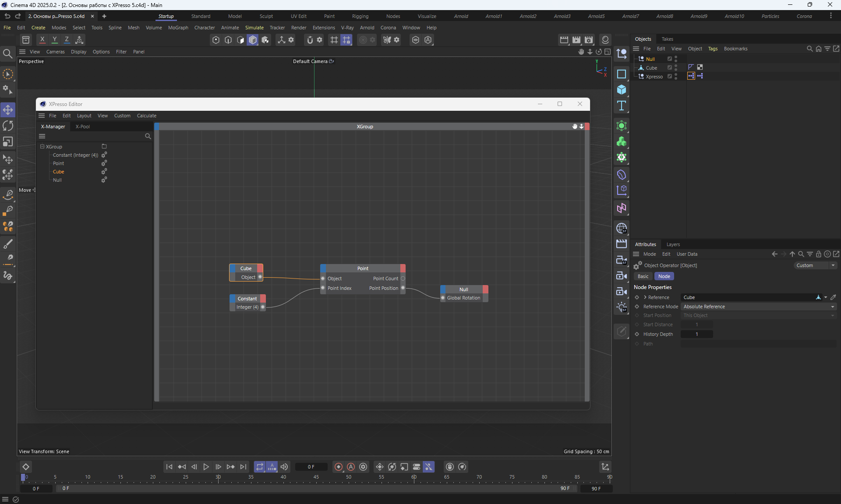The width and height of the screenshot is (841, 504).
Task: Expand the Reference property arrow
Action: click(645, 297)
